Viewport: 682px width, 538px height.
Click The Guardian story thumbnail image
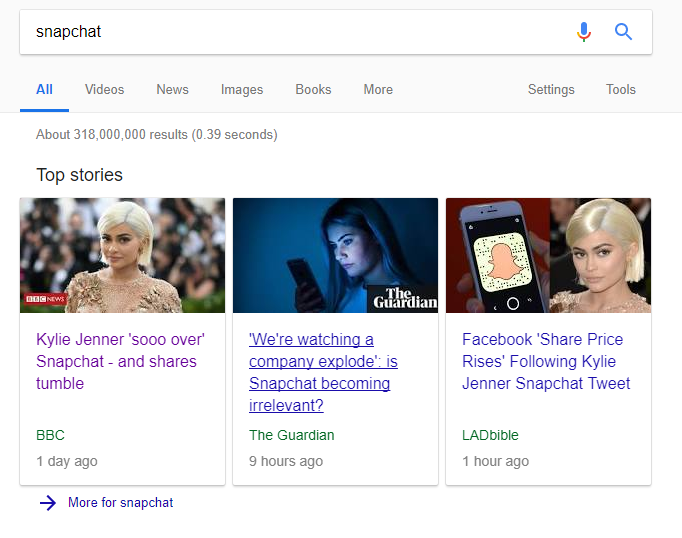tap(335, 255)
